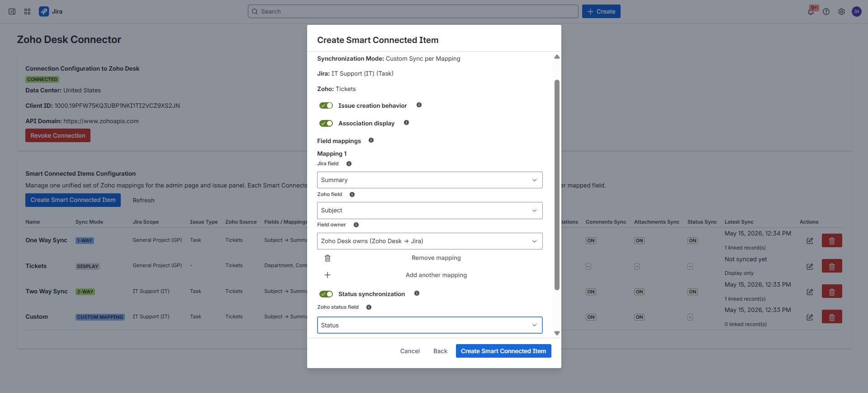868x393 pixels.
Task: Click info icon next to Zoho status field
Action: click(x=369, y=307)
